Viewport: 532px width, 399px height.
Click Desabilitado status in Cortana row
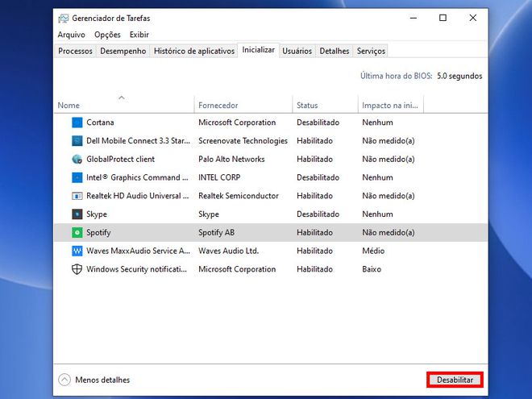point(318,123)
